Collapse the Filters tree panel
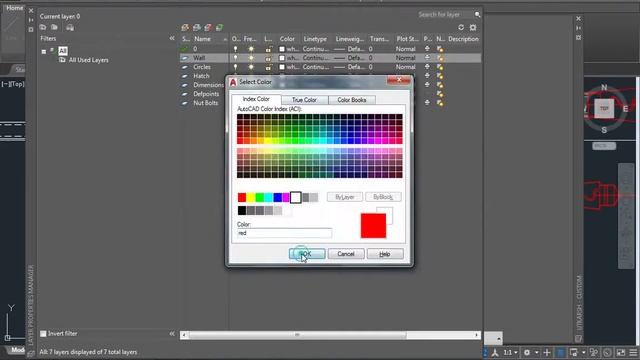 click(x=172, y=38)
